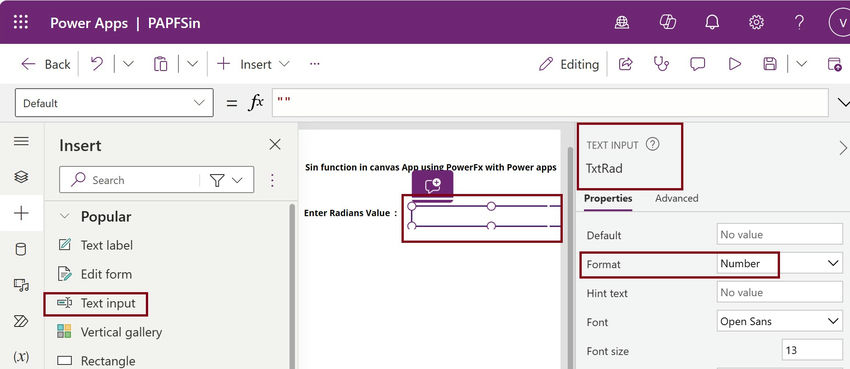Click the inline comment button on canvas
Image resolution: width=850 pixels, height=369 pixels.
(x=433, y=186)
